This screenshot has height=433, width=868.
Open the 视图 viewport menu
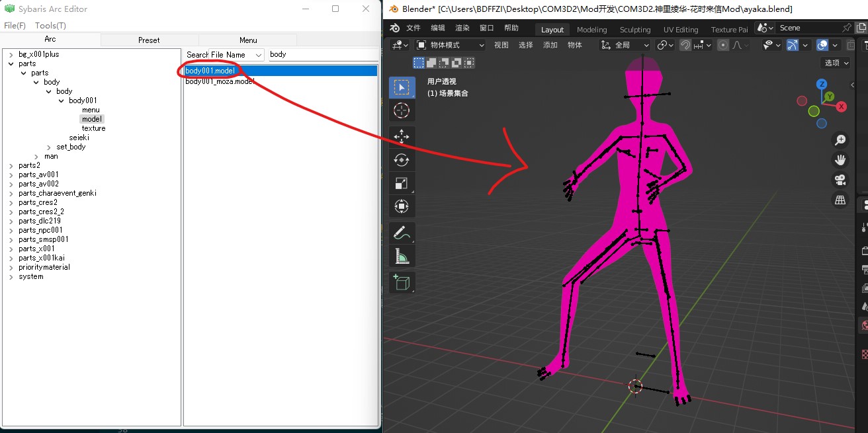click(501, 45)
